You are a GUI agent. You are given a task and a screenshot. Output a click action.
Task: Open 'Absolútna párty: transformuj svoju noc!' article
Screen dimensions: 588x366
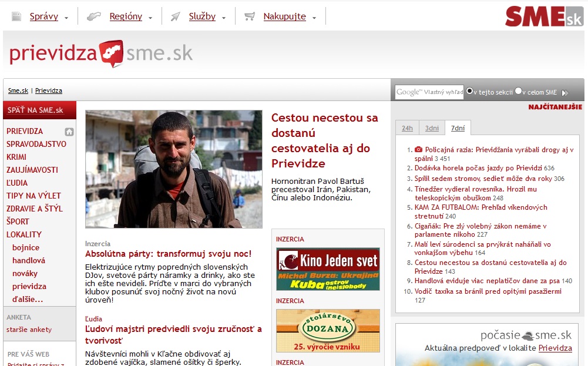pyautogui.click(x=168, y=254)
